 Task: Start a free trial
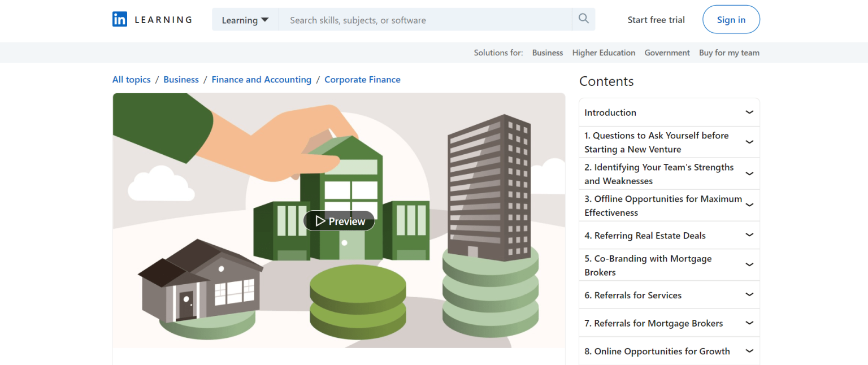click(656, 19)
